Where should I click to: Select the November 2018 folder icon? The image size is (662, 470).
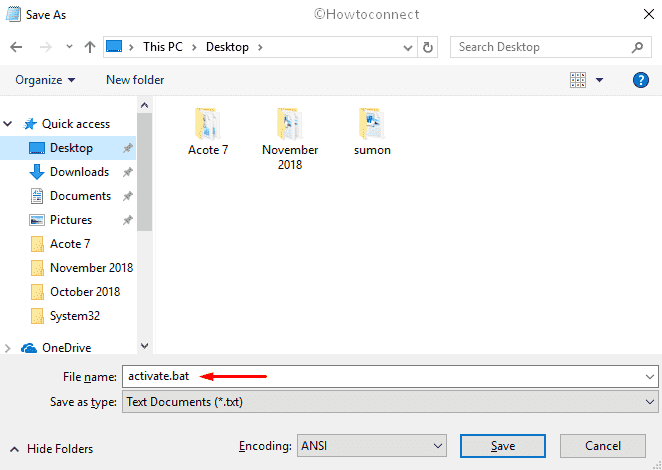coord(290,124)
